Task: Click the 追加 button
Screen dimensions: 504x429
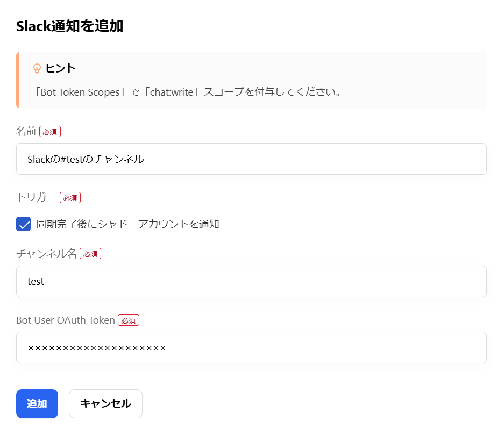Action: 37,403
